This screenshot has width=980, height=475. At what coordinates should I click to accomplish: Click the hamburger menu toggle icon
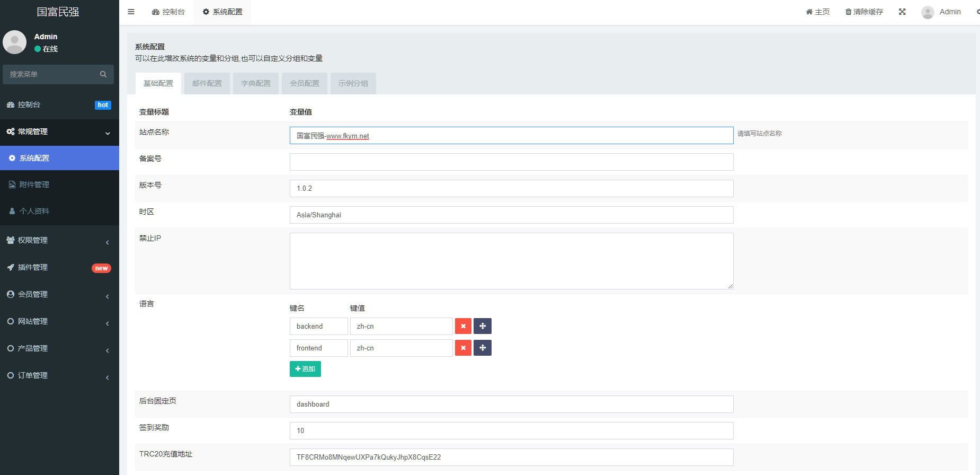[x=131, y=12]
